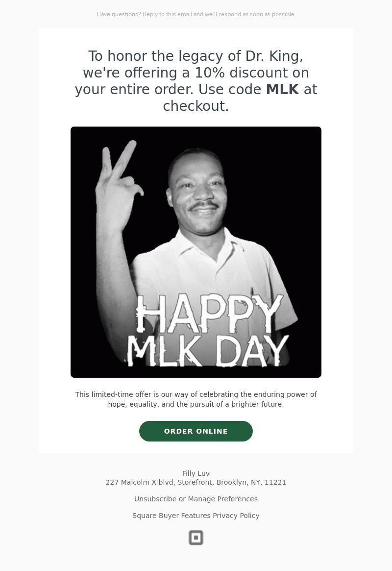Click 'This limited-time offer' paragraph first line

(x=196, y=394)
